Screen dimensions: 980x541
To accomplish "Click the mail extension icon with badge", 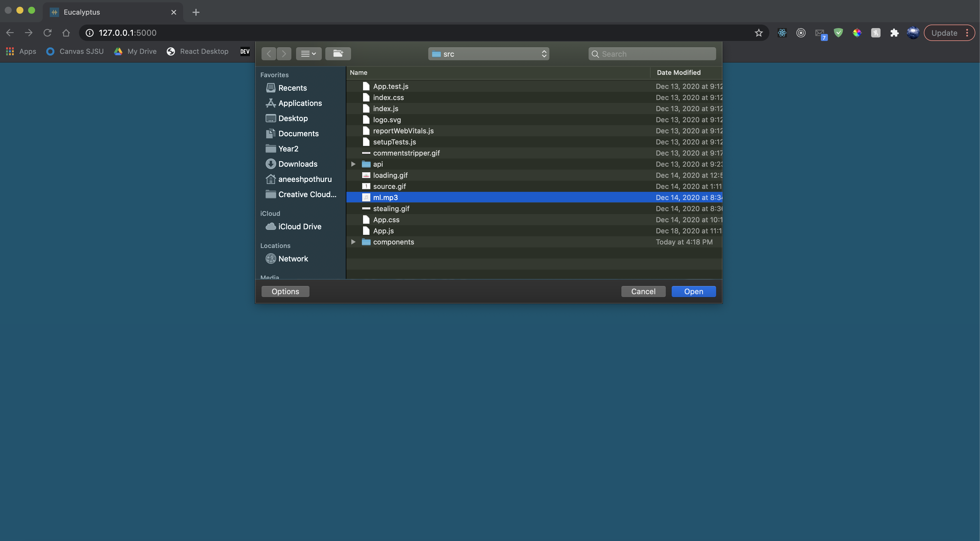I will click(819, 33).
